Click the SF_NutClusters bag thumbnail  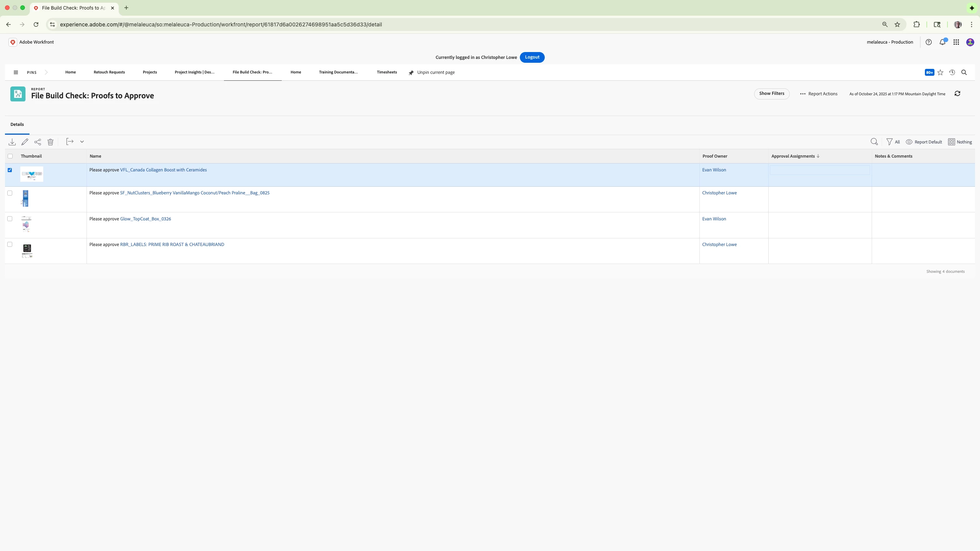25,199
